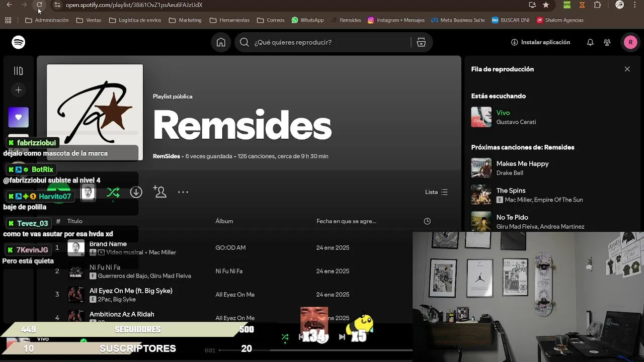Expand the Ventas bookmarks folder
The height and width of the screenshot is (362, 644).
tap(89, 20)
